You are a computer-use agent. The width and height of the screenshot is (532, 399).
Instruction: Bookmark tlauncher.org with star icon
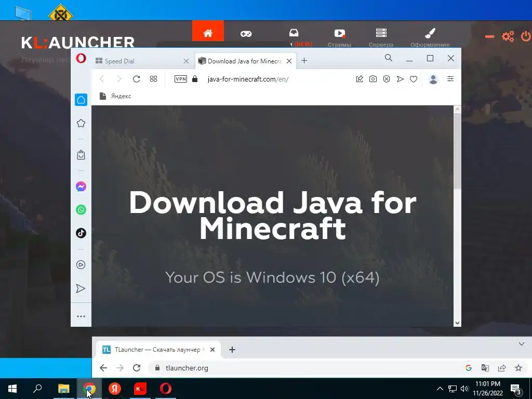[x=518, y=368]
